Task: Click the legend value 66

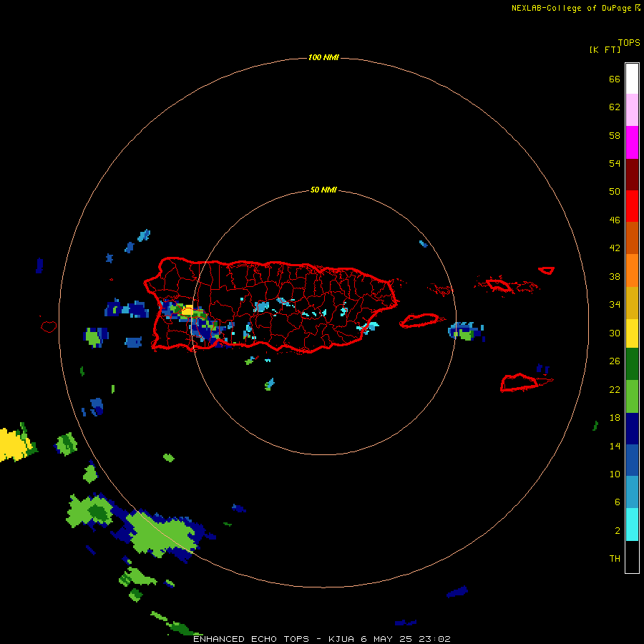Action: [615, 79]
